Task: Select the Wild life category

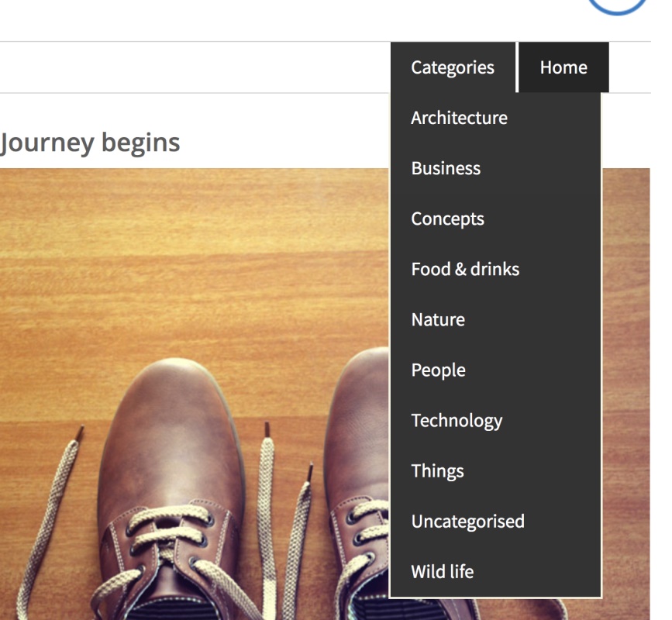Action: (442, 571)
